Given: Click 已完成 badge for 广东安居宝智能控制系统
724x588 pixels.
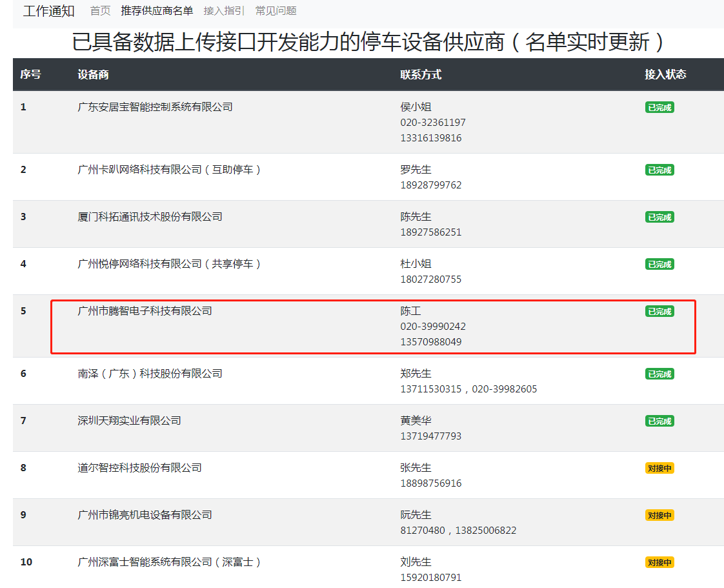Looking at the screenshot, I should click(x=659, y=108).
